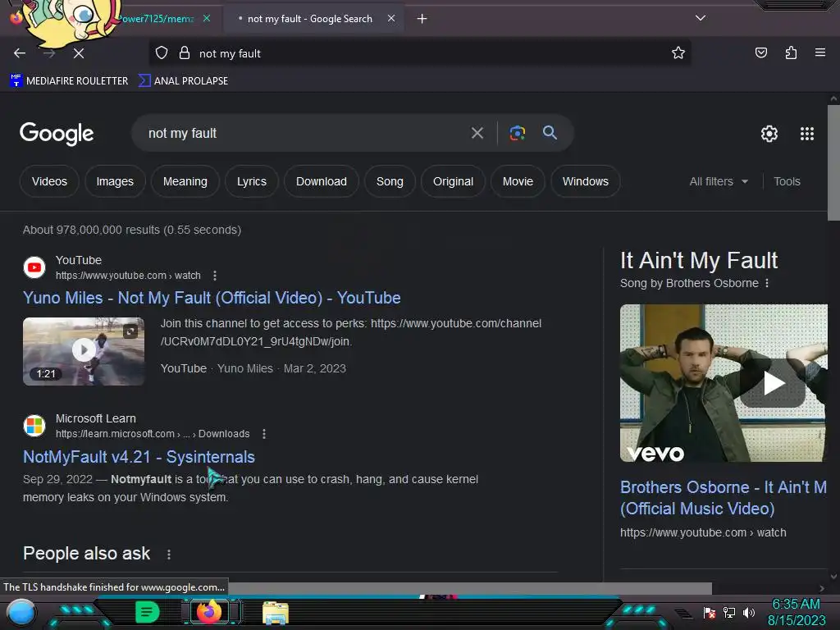
Task: Open Firefox from the taskbar
Action: point(209,612)
